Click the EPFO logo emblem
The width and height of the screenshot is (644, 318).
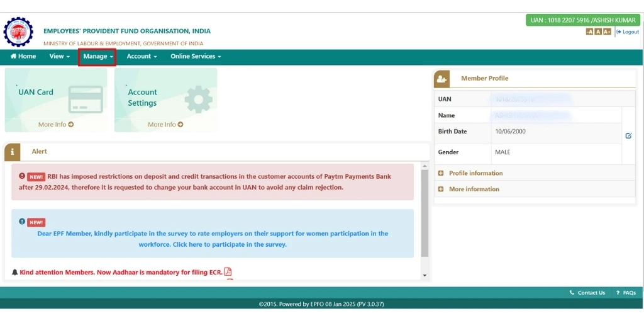coord(18,31)
